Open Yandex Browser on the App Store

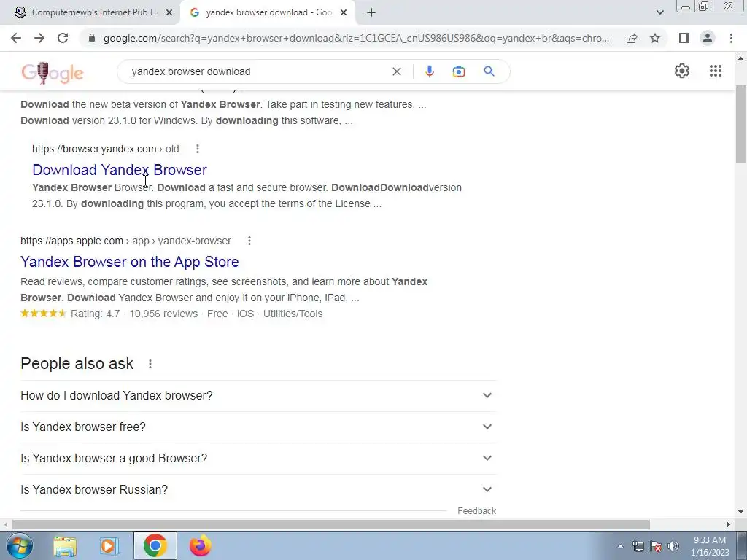[130, 262]
